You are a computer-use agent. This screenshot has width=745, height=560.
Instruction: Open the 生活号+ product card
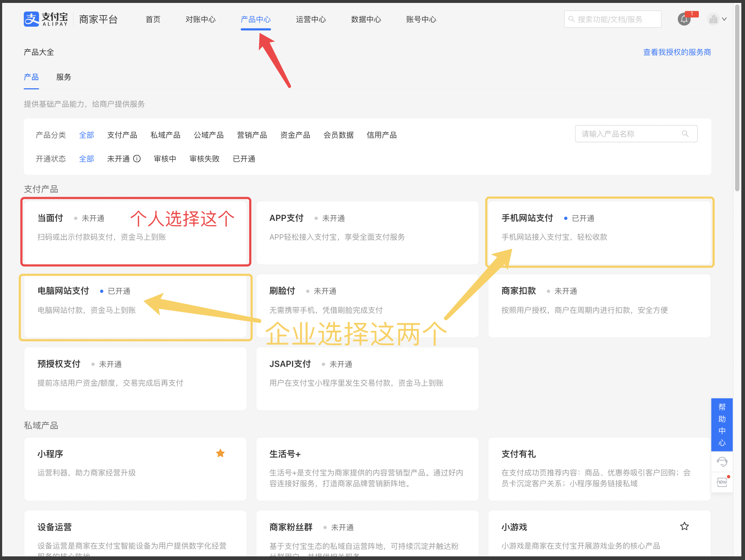pos(367,469)
